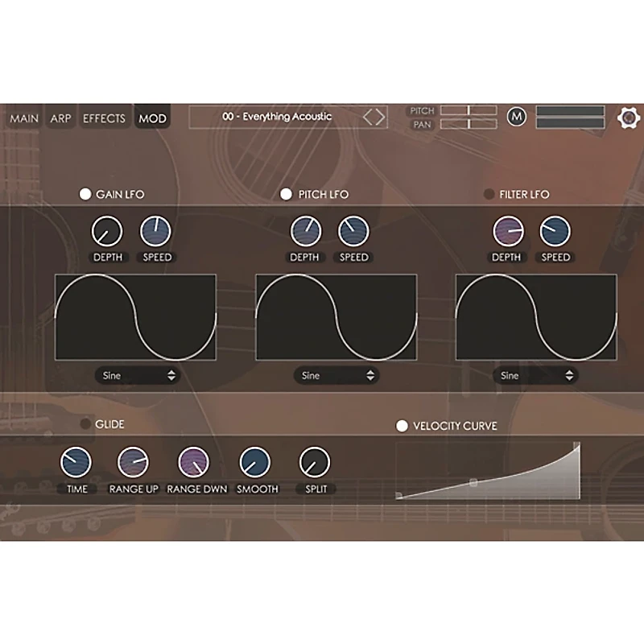
Task: Click the Filter LFO Speed knob
Action: click(x=554, y=232)
